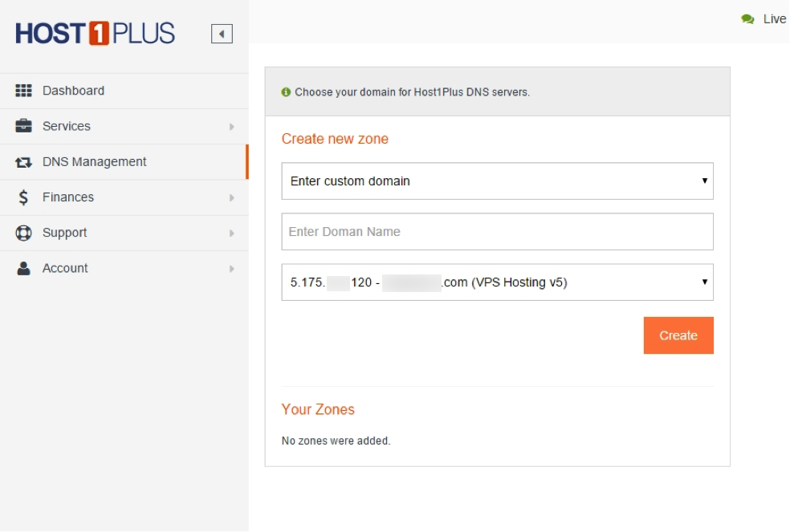The height and width of the screenshot is (532, 790).
Task: Click the orange Create button
Action: (678, 335)
